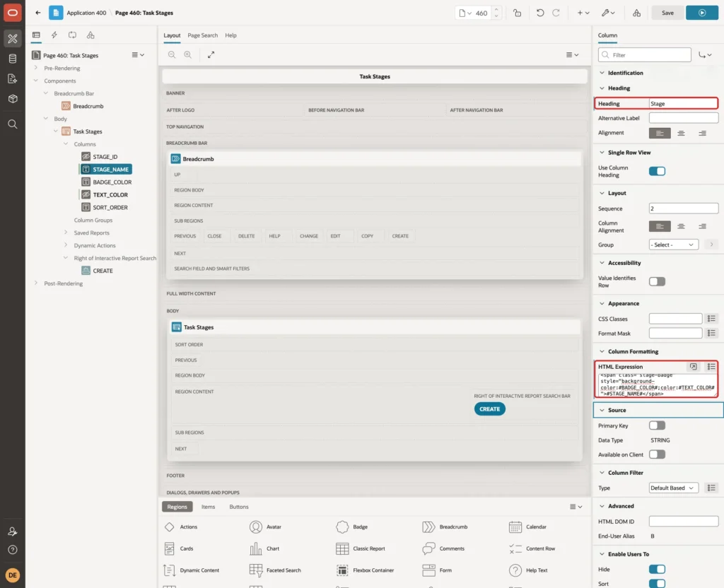Toggle the Sort user option
724x588 pixels.
[x=657, y=583]
